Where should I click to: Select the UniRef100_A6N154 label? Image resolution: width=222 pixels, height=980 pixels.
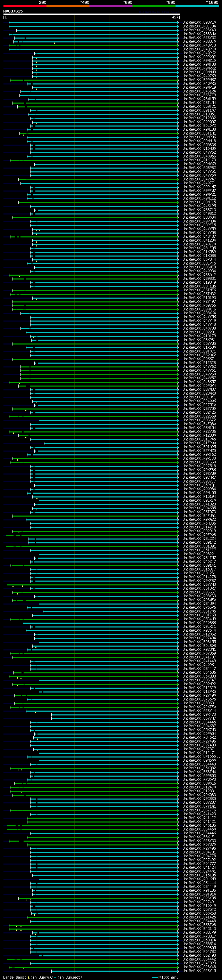tap(199, 428)
